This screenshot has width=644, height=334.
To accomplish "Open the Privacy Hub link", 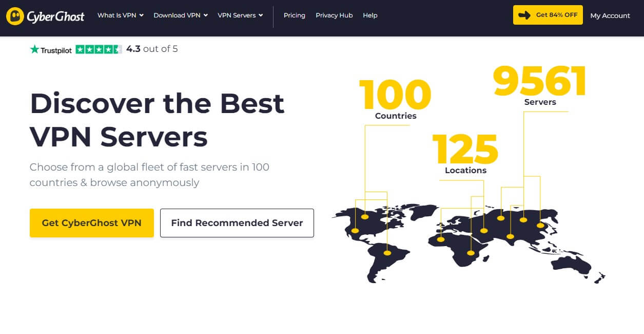I will pyautogui.click(x=334, y=15).
